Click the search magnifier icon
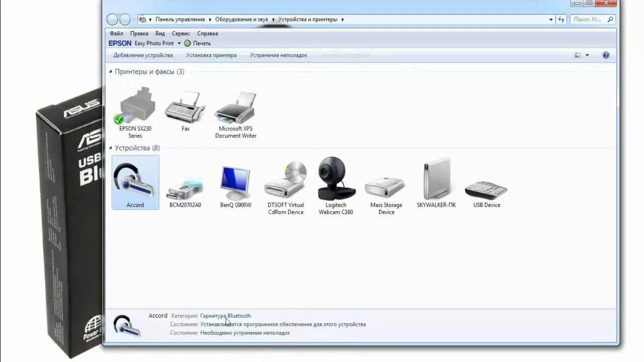This screenshot has height=362, width=644. tap(610, 20)
